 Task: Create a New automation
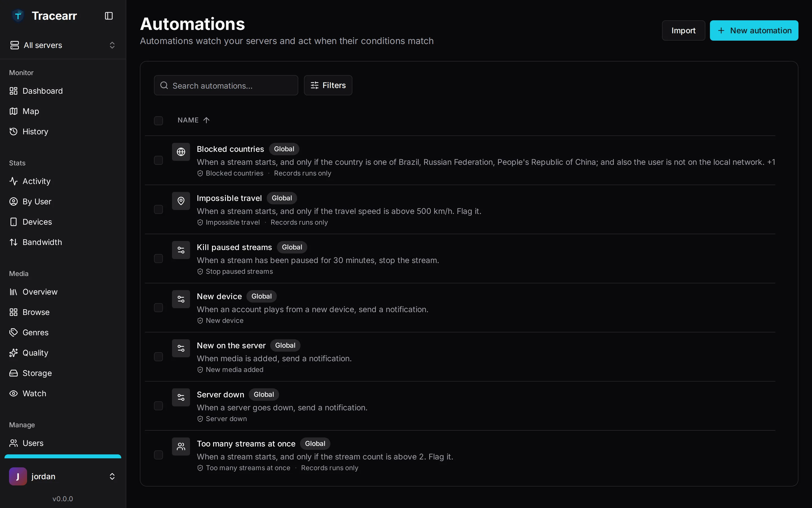coord(754,30)
